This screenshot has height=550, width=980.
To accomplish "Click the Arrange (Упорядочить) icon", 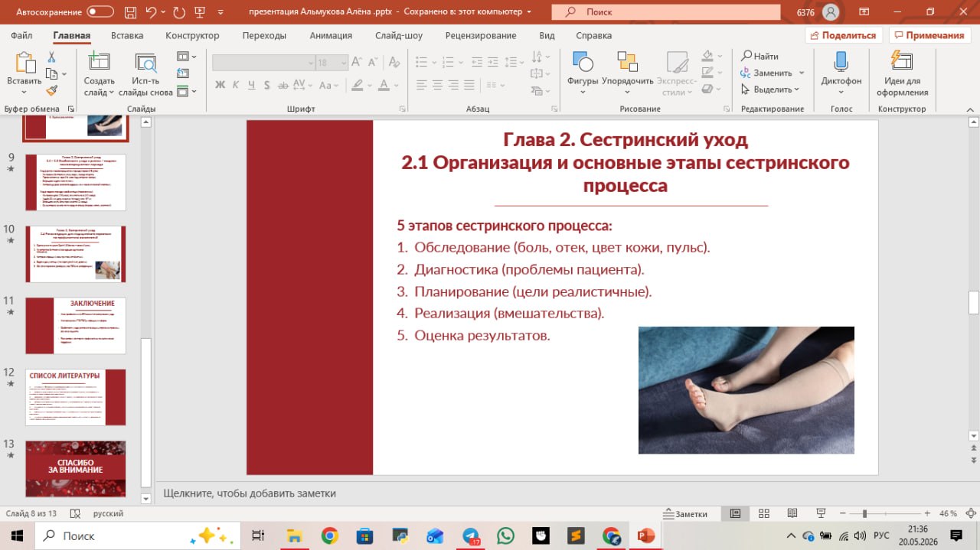I will [x=627, y=62].
